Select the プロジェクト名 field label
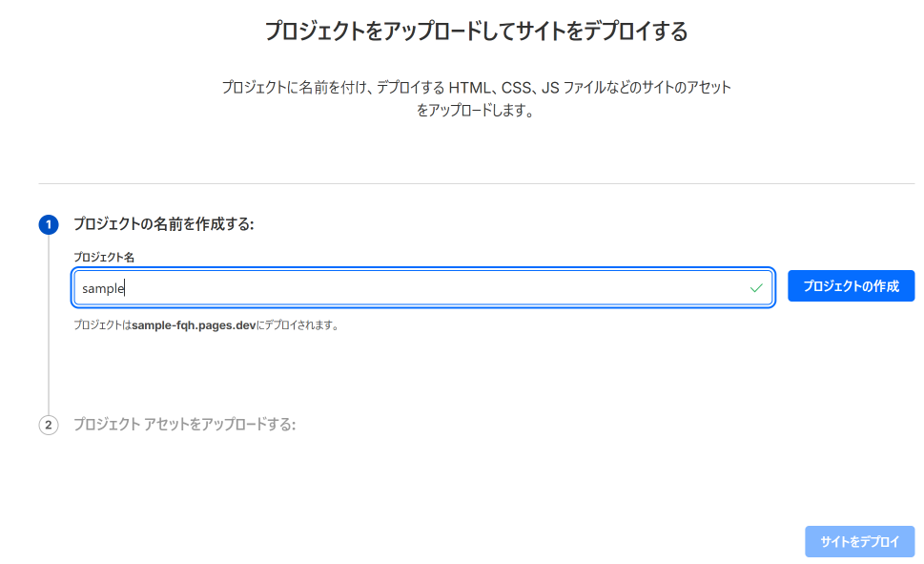The width and height of the screenshot is (924, 564). [102, 257]
